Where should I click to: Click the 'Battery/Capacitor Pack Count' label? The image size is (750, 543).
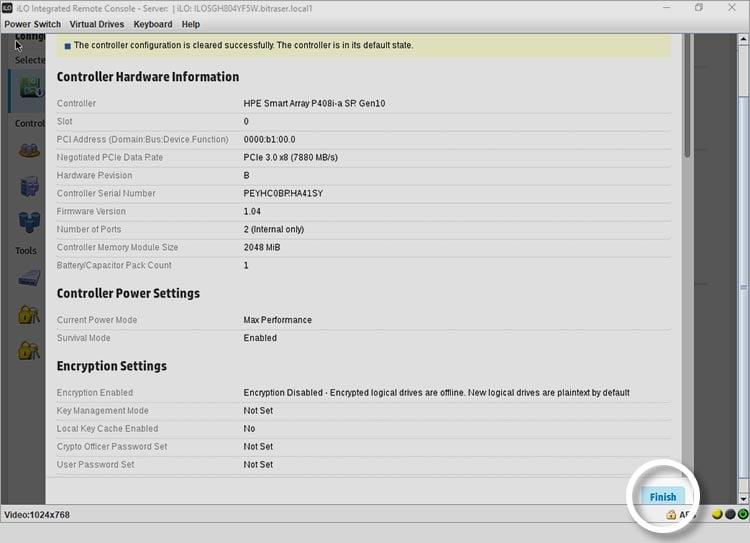(x=114, y=265)
